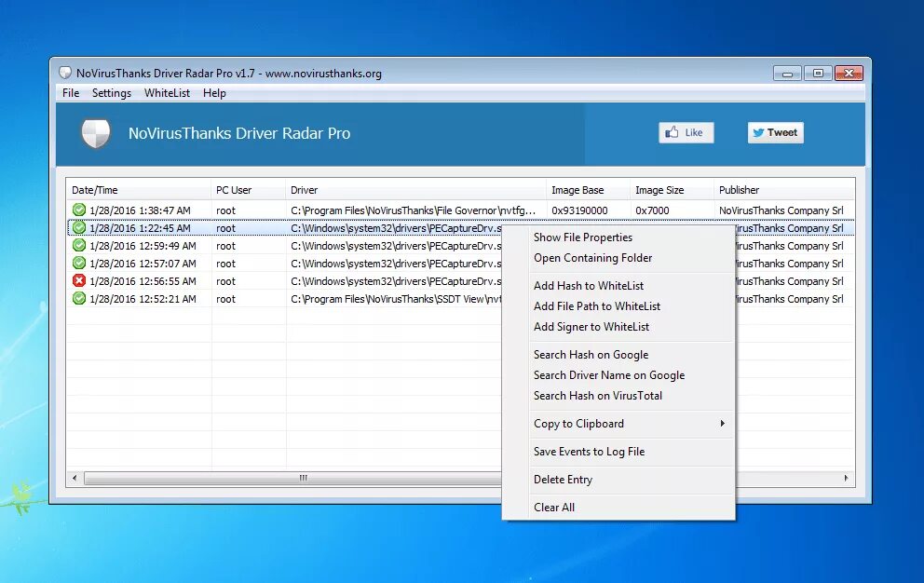Choose Save Events to Log File
Viewport: 924px width, 583px height.
(x=618, y=452)
